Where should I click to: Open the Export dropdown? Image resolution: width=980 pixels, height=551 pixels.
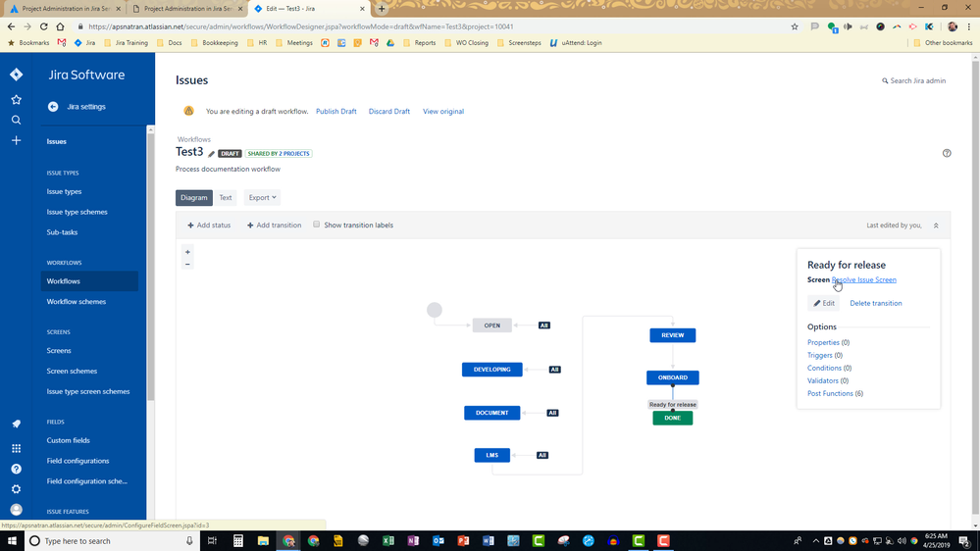[x=262, y=197]
